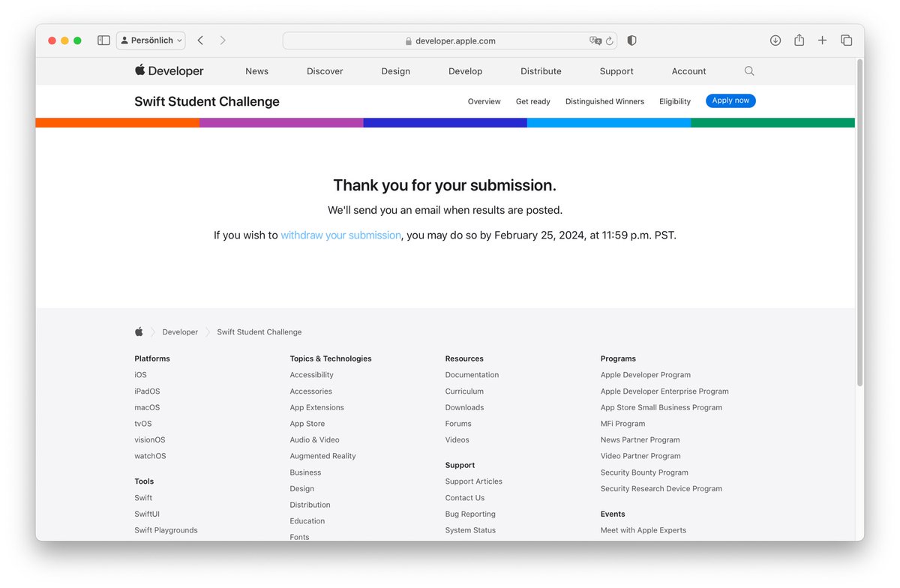Click the Apply now button

(730, 100)
